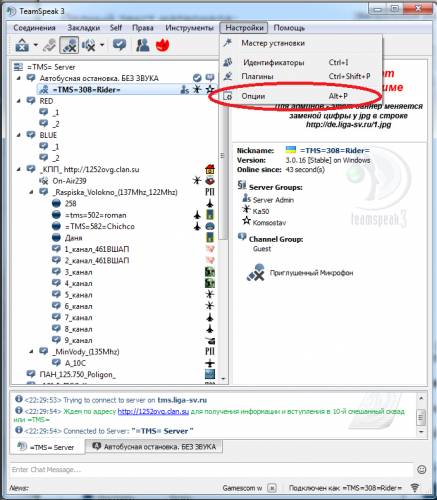
Task: Follow the http://1252ovg.clan.su link in the log
Action: (x=153, y=411)
